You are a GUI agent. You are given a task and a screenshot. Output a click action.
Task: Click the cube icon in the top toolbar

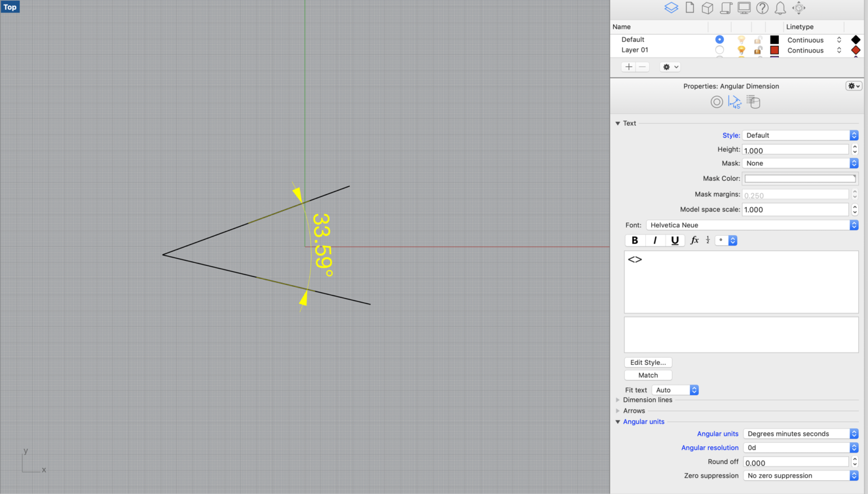708,8
